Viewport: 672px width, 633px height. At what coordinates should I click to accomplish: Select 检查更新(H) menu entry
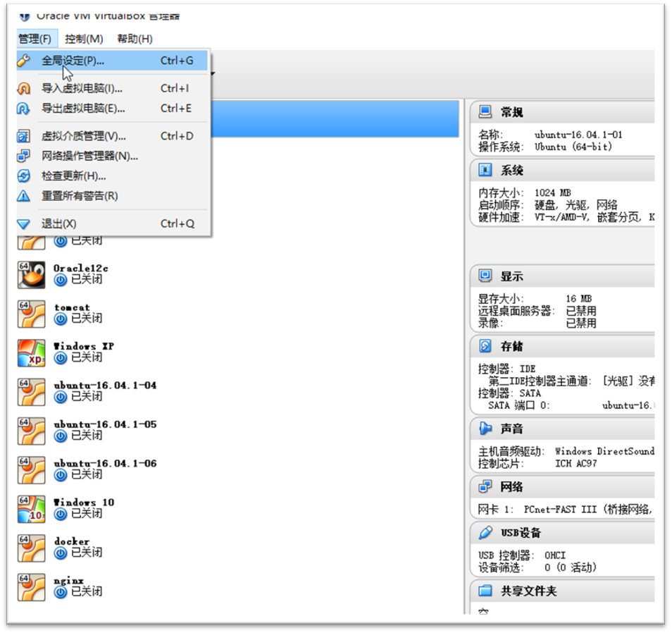[x=112, y=176]
